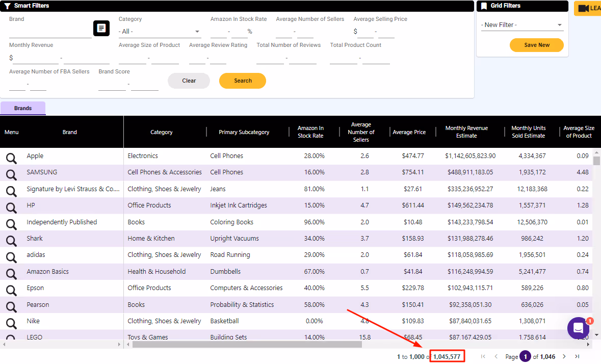This screenshot has height=364, width=601.
Task: Go to the next page
Action: pos(564,356)
